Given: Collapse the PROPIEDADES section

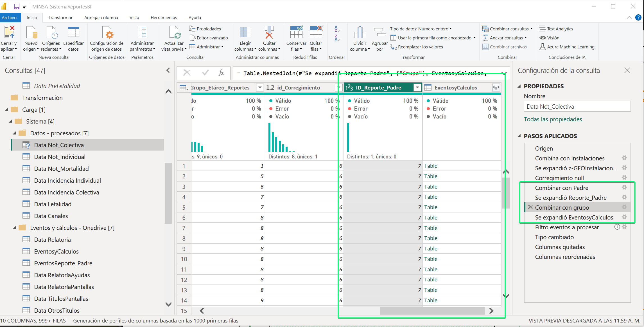Looking at the screenshot, I should coord(519,86).
